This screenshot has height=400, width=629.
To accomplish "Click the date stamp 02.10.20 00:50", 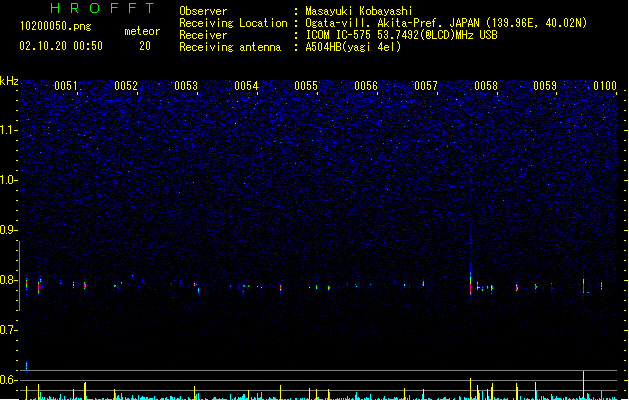I will [x=61, y=46].
